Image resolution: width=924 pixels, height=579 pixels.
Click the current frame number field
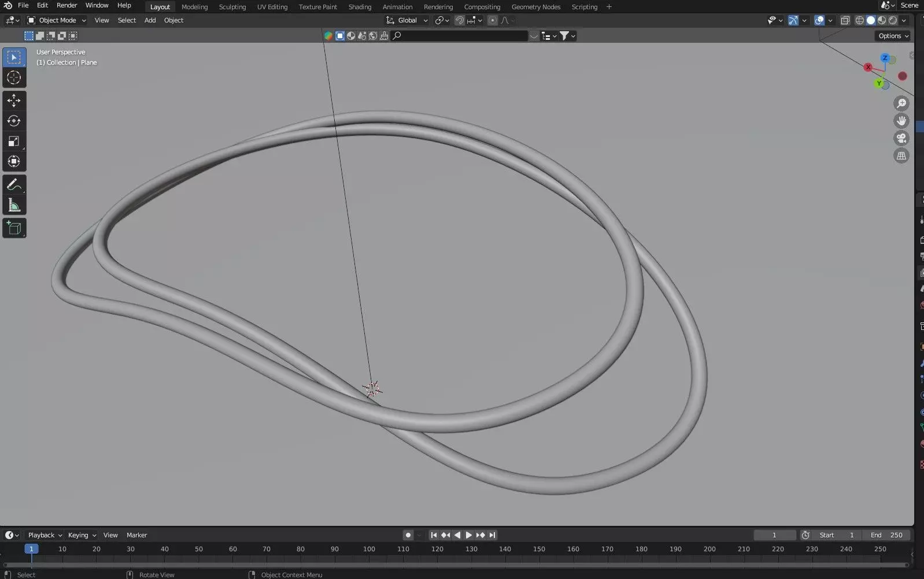774,535
